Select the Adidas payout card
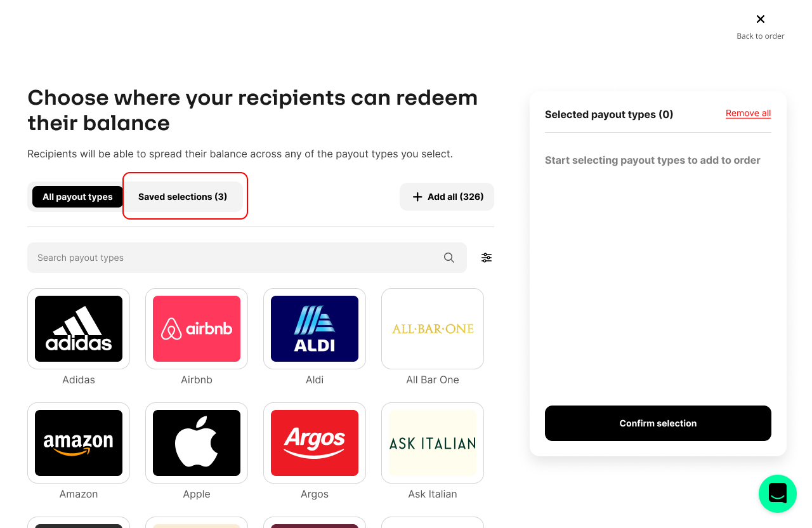 pyautogui.click(x=79, y=329)
